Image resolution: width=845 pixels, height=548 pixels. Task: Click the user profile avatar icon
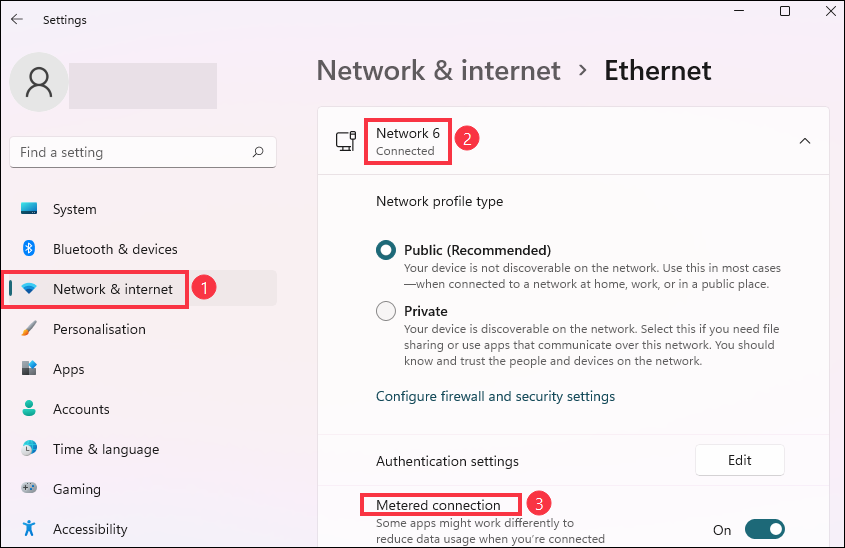pyautogui.click(x=39, y=82)
